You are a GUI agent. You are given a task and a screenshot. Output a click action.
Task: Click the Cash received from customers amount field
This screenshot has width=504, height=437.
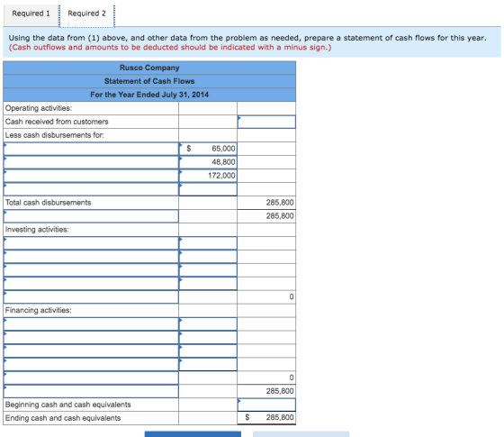coord(266,122)
